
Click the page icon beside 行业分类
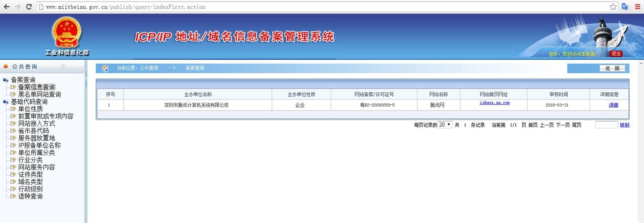pos(13,160)
